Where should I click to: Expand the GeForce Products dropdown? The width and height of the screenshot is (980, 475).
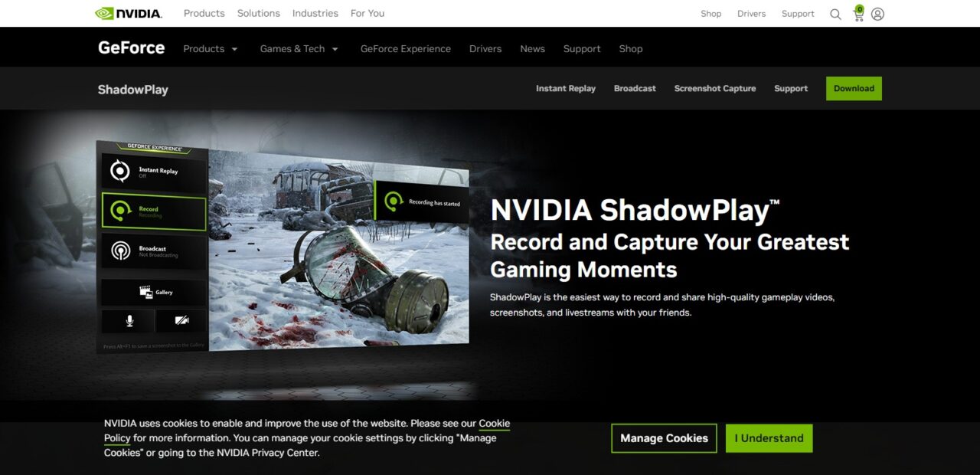pyautogui.click(x=211, y=48)
